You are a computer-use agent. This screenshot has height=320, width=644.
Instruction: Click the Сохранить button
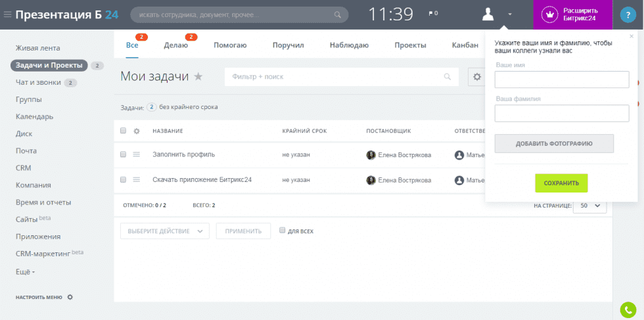pyautogui.click(x=561, y=183)
